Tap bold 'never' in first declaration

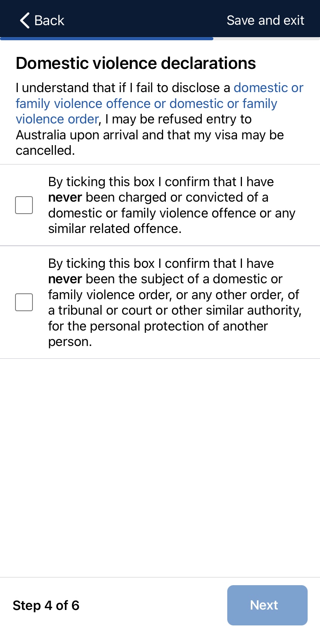coord(65,197)
